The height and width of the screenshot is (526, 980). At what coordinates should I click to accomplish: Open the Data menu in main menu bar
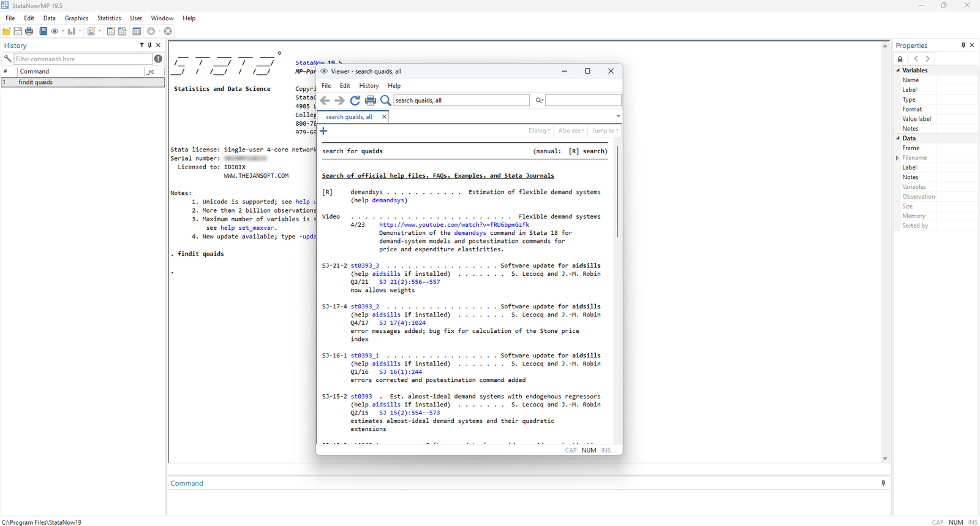50,18
